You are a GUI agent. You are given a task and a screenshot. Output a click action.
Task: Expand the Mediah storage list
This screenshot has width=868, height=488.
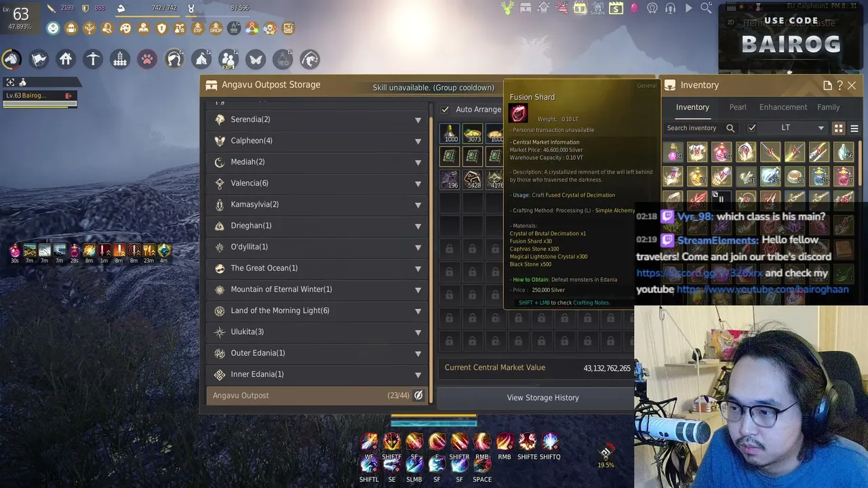point(418,163)
